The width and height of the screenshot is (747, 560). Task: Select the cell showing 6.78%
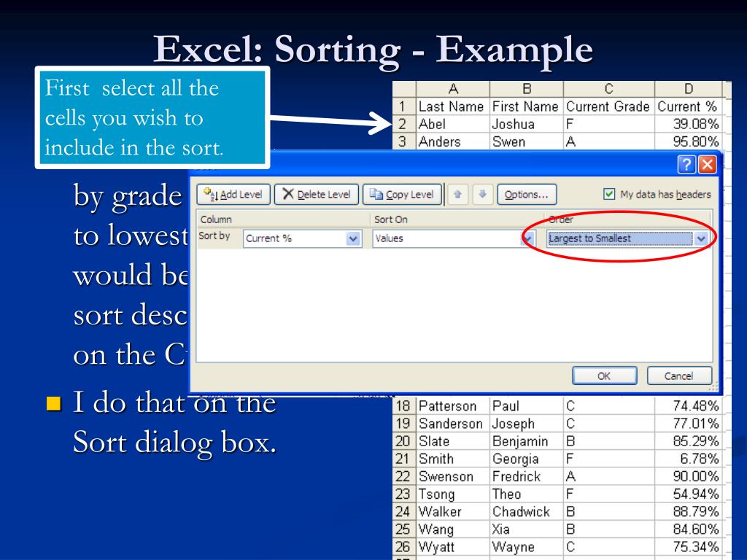coord(689,459)
